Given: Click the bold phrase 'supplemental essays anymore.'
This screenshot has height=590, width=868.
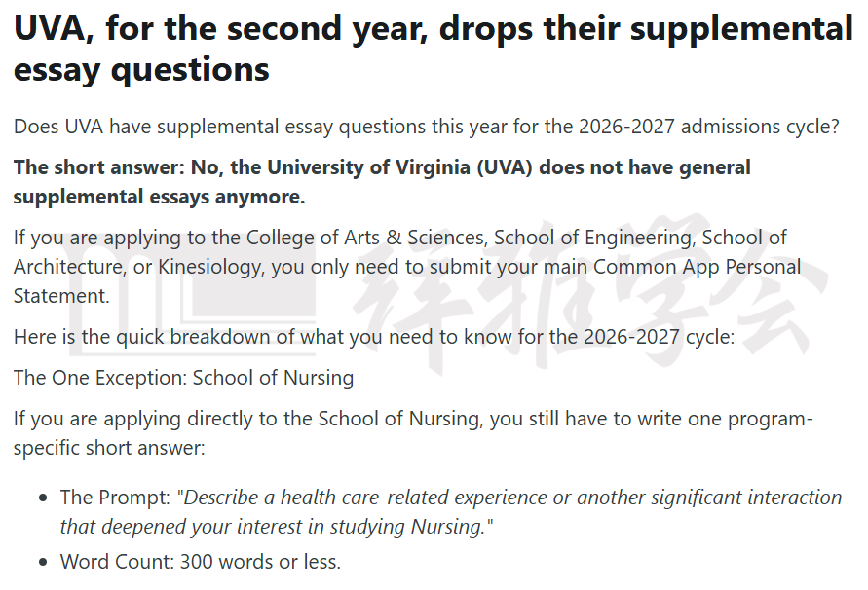Looking at the screenshot, I should [160, 197].
